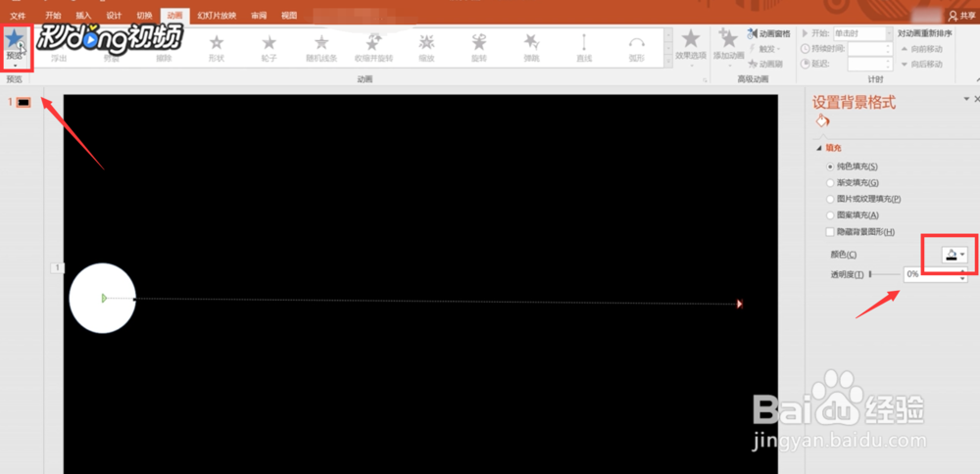This screenshot has height=474, width=980.
Task: Select the Arcs (弧形) motion path
Action: 636,49
